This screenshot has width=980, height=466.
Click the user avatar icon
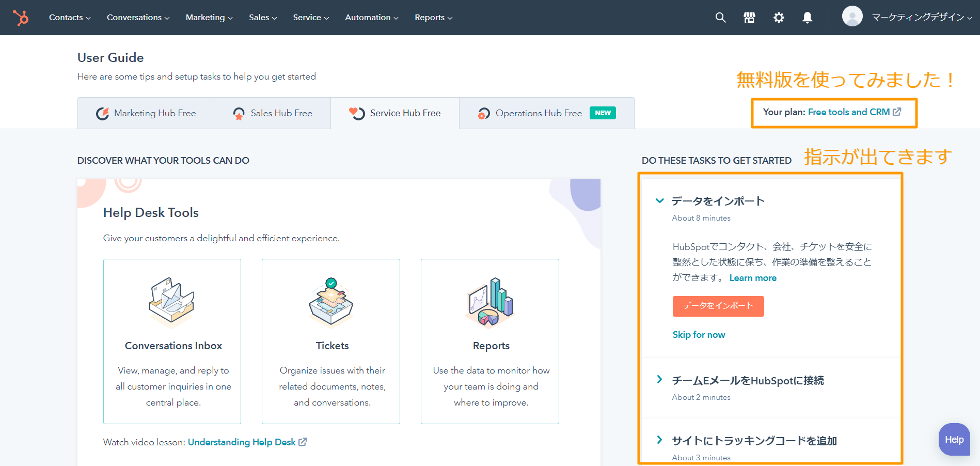tap(852, 17)
